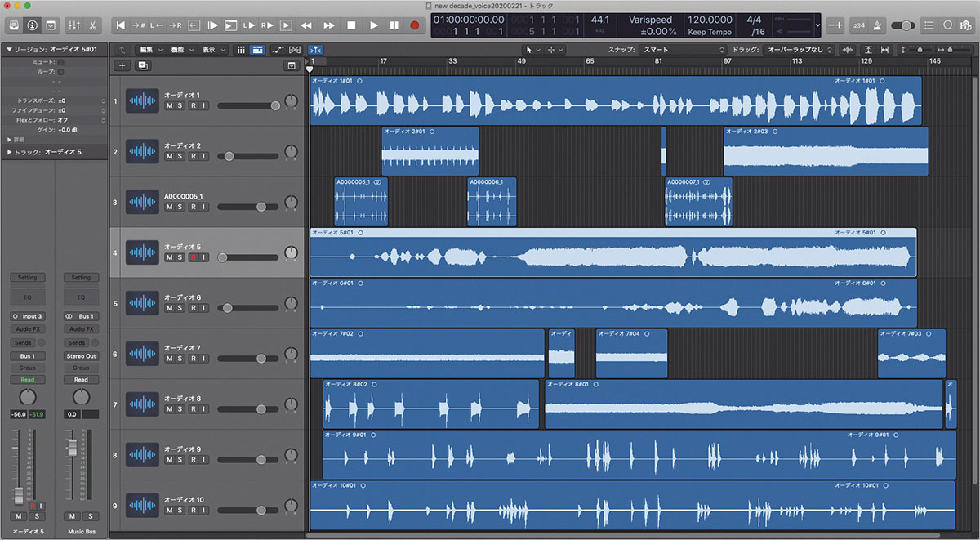Click the Rewind transport button
The image size is (980, 540).
pyautogui.click(x=307, y=25)
